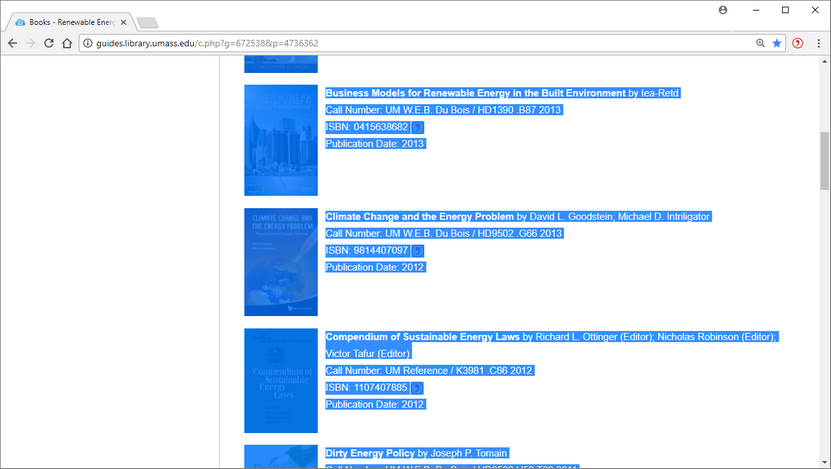
Task: Click the Victor Tafur (Editor) text
Action: [x=367, y=354]
